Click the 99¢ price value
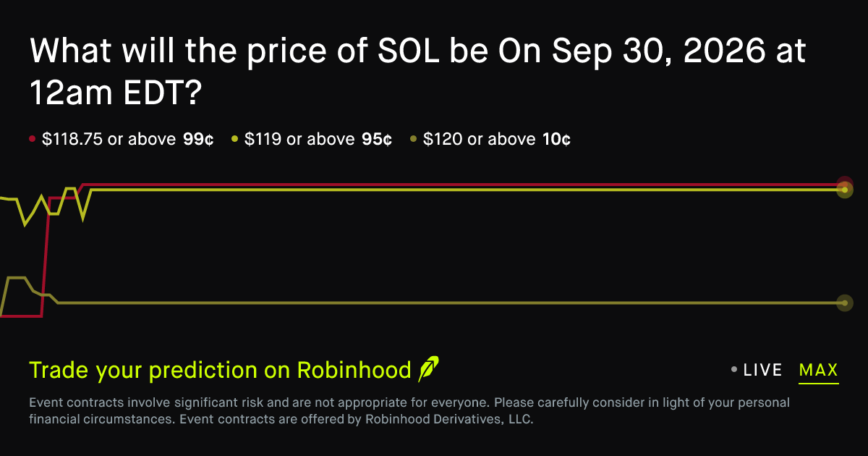The height and width of the screenshot is (456, 868). click(198, 139)
